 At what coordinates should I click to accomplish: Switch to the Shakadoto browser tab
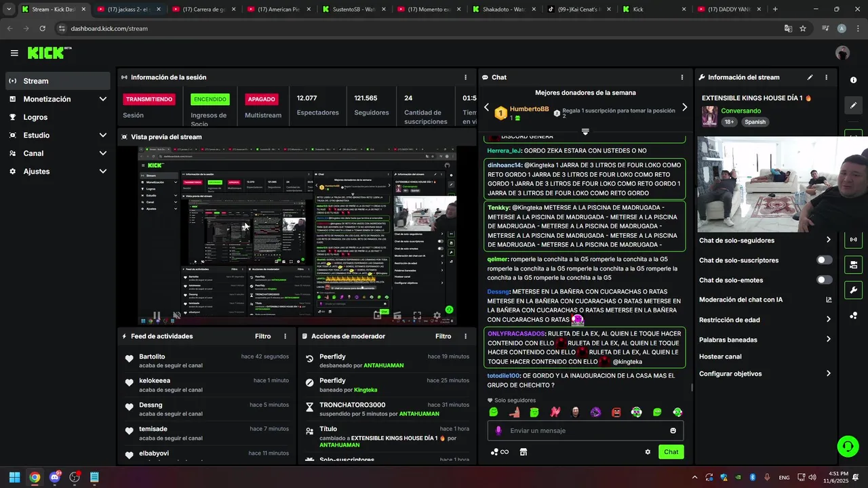coord(504,9)
